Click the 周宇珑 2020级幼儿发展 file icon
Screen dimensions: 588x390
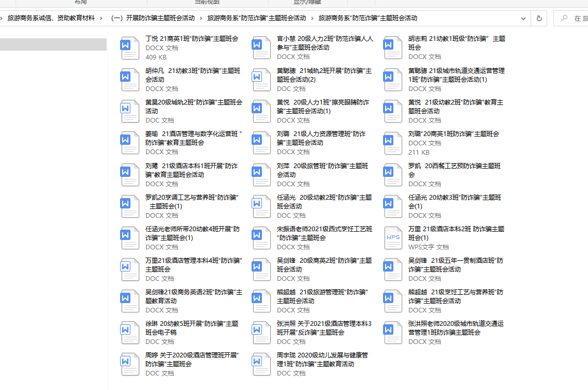point(261,364)
